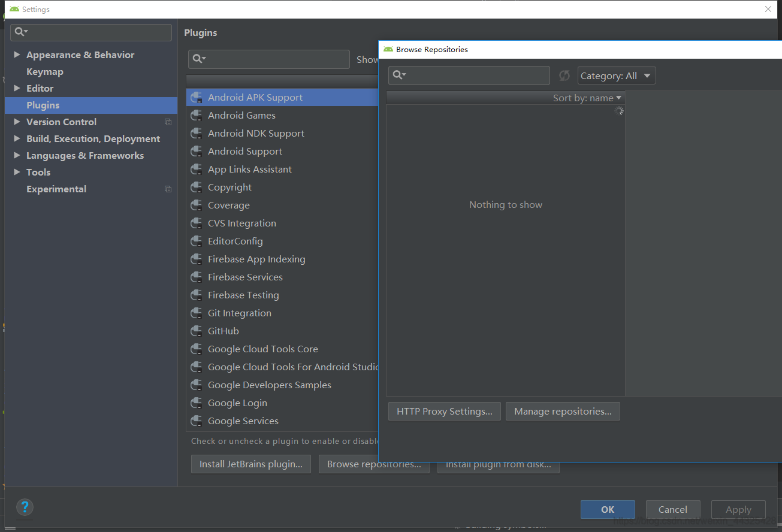The width and height of the screenshot is (782, 532).
Task: Click the Git Integration plugin icon
Action: 196,313
